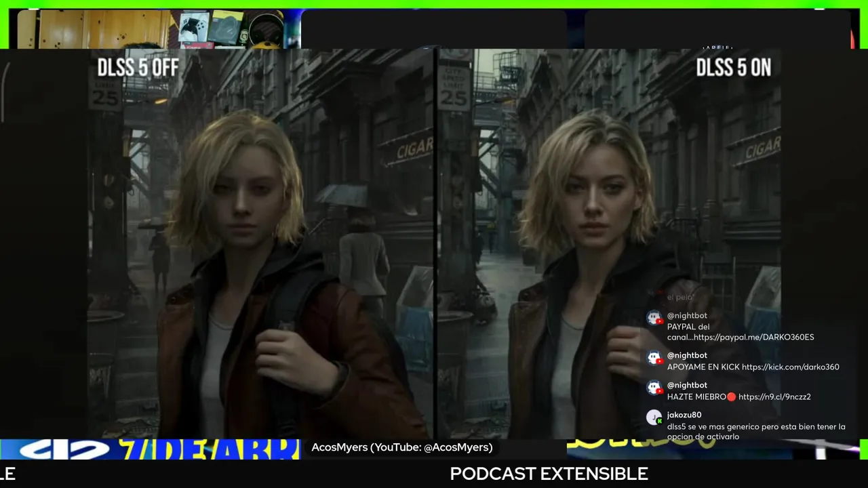This screenshot has height=488, width=868.
Task: Click the PODCAST EXTENSIBLE ticker text
Action: (x=549, y=474)
